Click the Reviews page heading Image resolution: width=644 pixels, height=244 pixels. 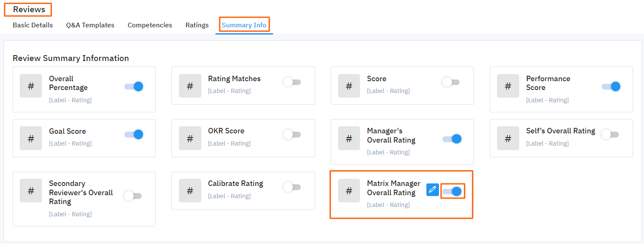tap(29, 9)
